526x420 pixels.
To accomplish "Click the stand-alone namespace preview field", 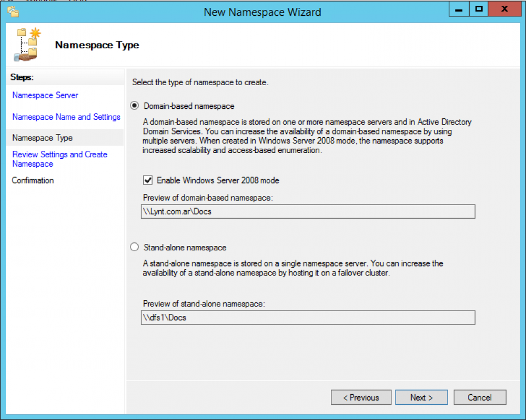I will pos(308,317).
